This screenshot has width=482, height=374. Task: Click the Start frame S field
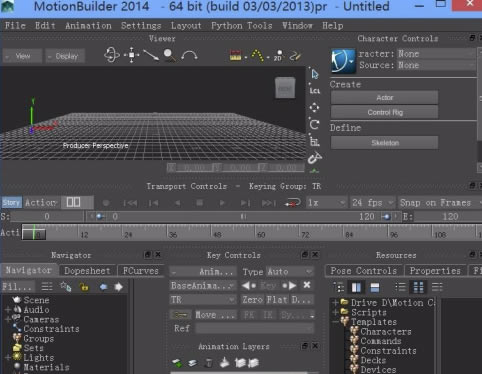coord(47,217)
